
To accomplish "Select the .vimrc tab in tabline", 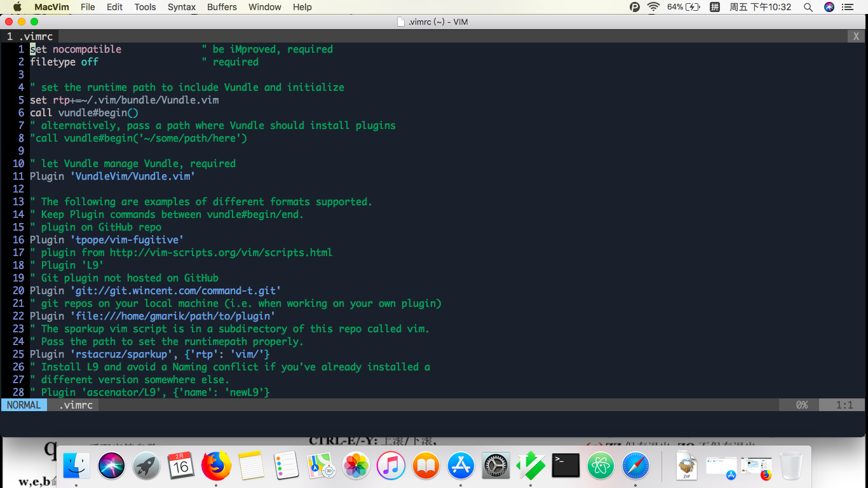I will tap(30, 36).
